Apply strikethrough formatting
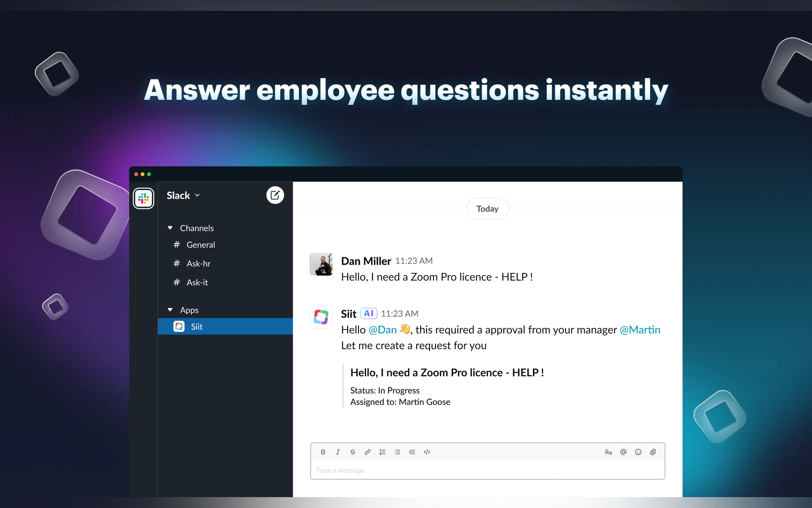812x508 pixels. click(x=353, y=452)
